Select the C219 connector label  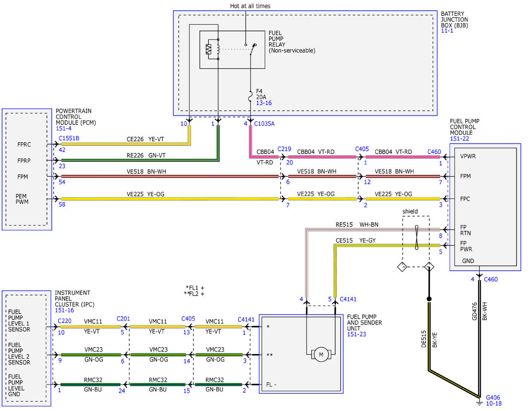pos(284,149)
